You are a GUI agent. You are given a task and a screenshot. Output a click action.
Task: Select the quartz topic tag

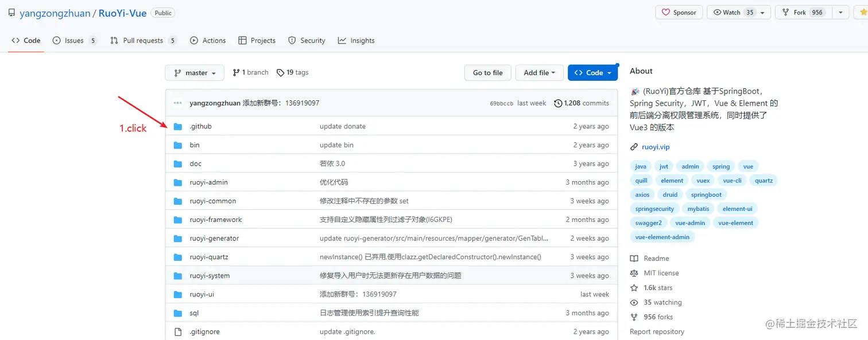point(764,181)
